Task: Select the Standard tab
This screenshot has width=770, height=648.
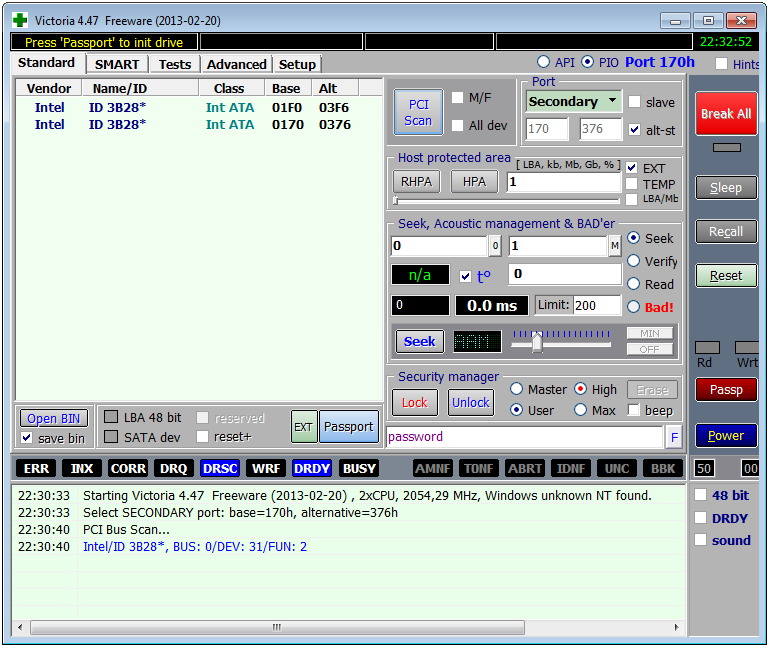Action: (47, 63)
